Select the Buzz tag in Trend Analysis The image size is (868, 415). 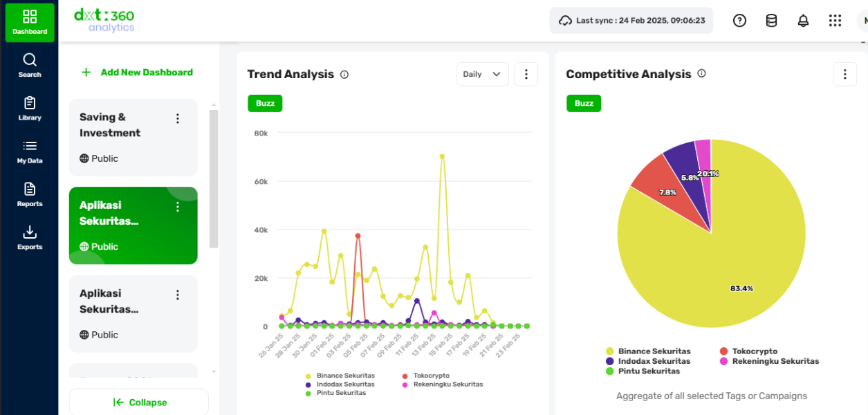point(265,103)
